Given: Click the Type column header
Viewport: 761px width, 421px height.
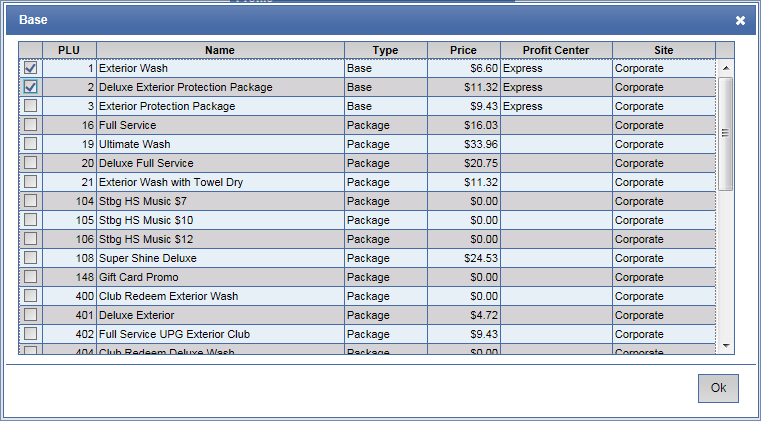Looking at the screenshot, I should coord(385,50).
